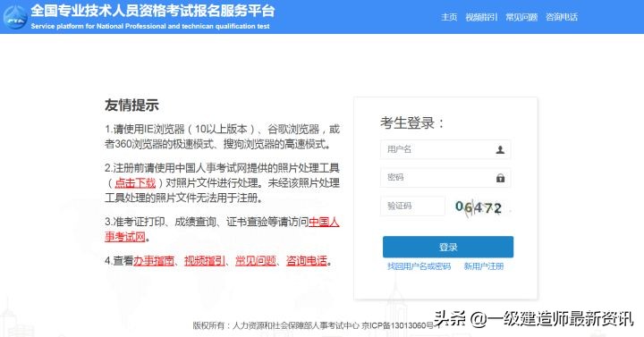Click the PTA logo in the header
The height and width of the screenshot is (337, 644).
tap(15, 17)
